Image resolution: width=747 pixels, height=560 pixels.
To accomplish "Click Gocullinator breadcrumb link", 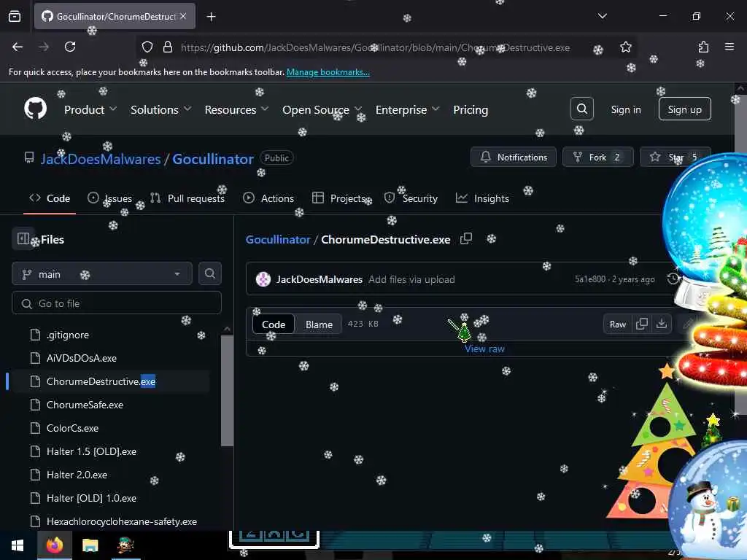I will coord(278,239).
